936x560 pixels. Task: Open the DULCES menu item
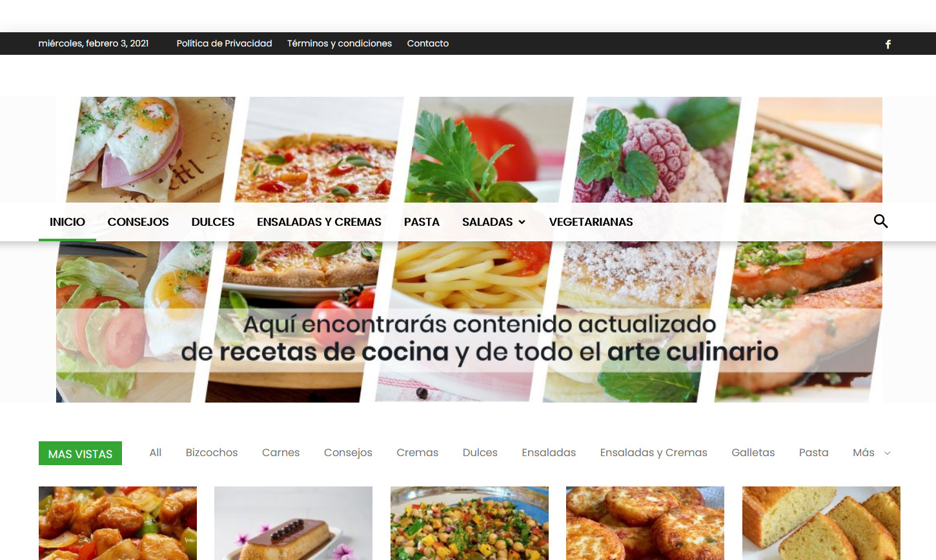tap(212, 222)
